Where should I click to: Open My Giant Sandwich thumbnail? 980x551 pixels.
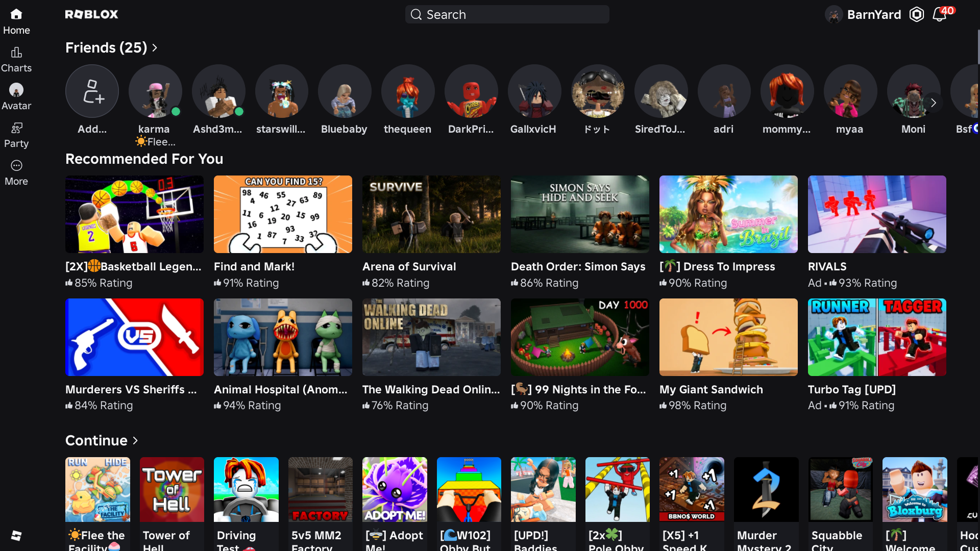tap(728, 337)
